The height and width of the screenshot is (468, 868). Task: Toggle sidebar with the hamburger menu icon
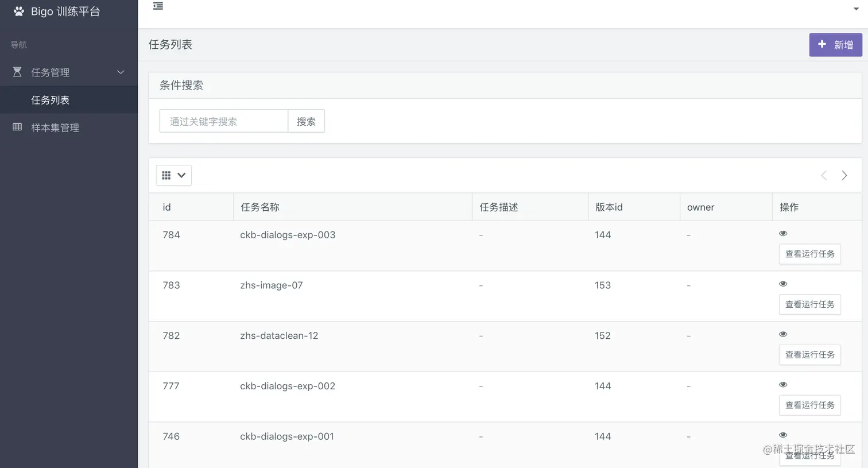[x=158, y=6]
